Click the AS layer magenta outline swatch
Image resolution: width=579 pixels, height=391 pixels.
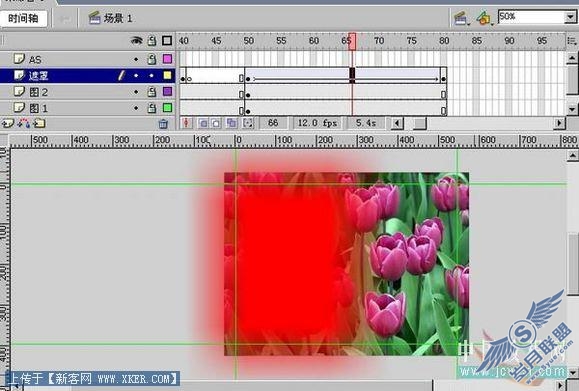point(167,59)
